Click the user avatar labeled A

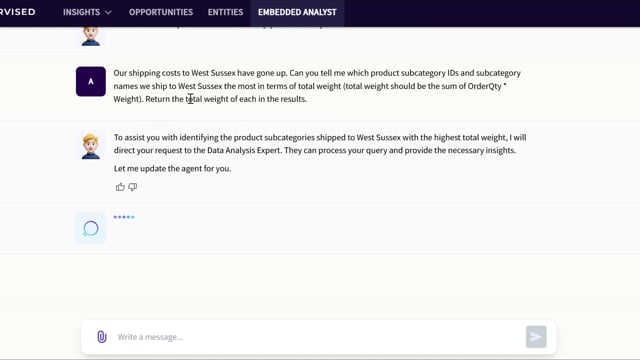[91, 81]
